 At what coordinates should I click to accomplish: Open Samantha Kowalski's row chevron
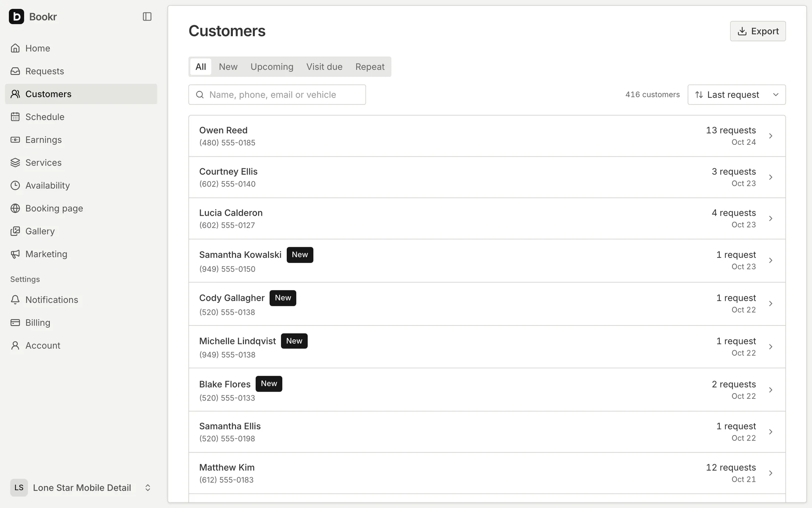pos(771,260)
